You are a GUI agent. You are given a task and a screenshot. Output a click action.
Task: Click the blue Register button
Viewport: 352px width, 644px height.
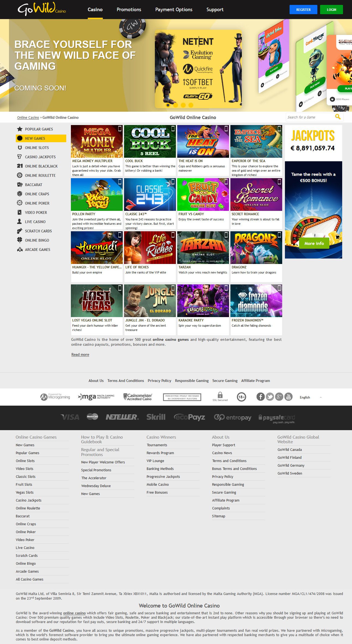click(303, 10)
